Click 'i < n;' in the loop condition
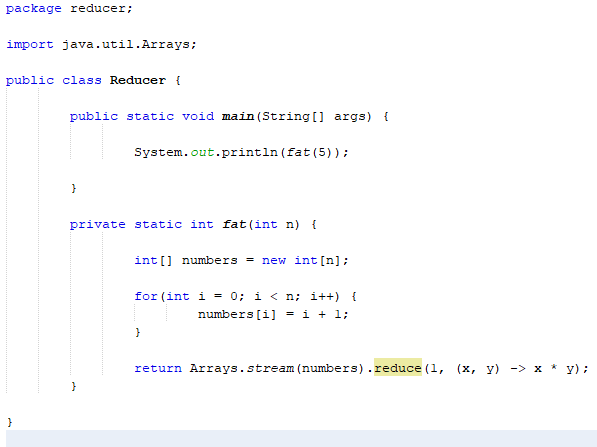Viewport: 597px width, 447px height. click(x=277, y=296)
